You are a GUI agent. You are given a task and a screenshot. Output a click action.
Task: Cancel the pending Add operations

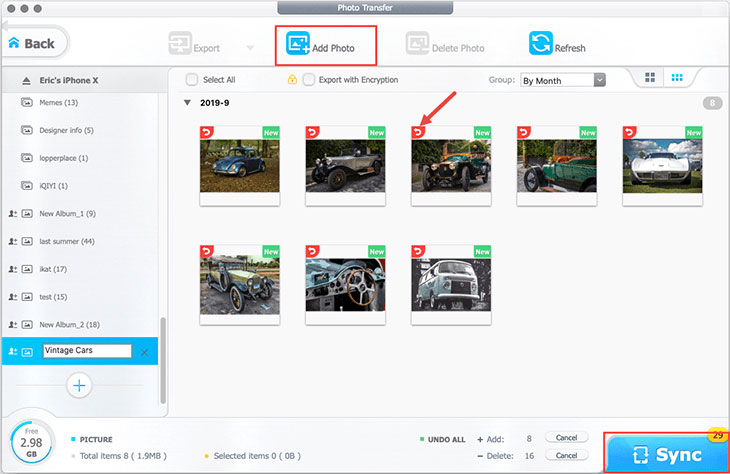[566, 438]
